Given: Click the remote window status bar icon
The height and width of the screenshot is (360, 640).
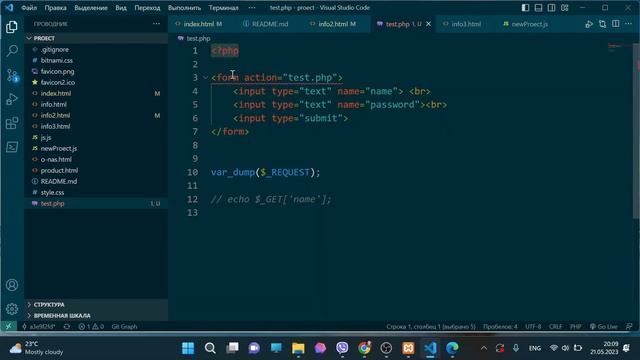Looking at the screenshot, I should coord(9,327).
